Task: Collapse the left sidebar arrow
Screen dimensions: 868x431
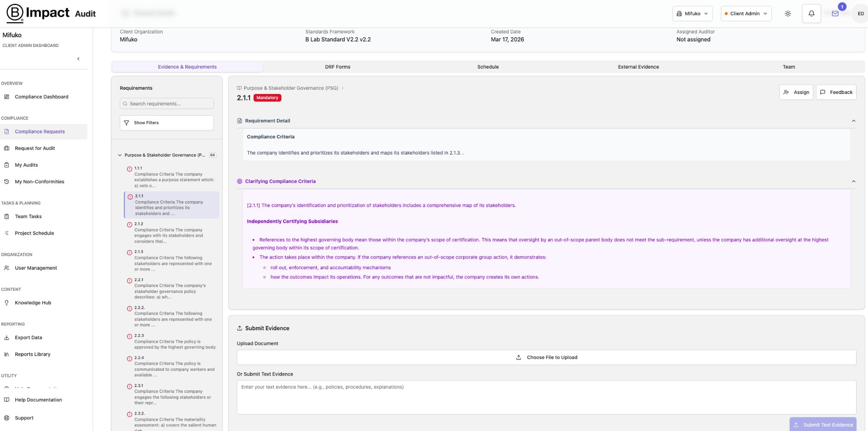Action: (78, 59)
